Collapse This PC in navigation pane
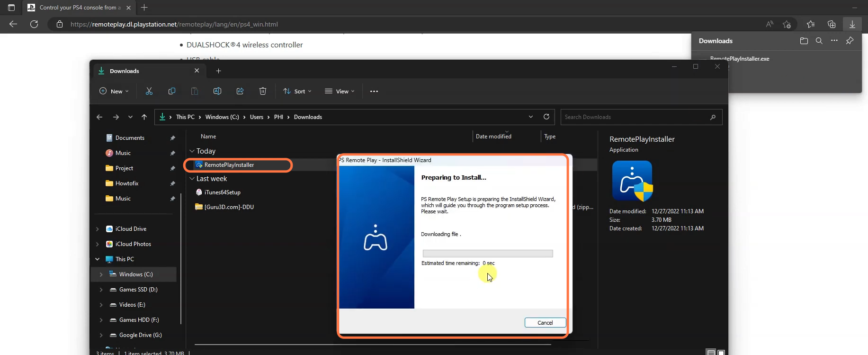This screenshot has height=355, width=868. (x=98, y=259)
